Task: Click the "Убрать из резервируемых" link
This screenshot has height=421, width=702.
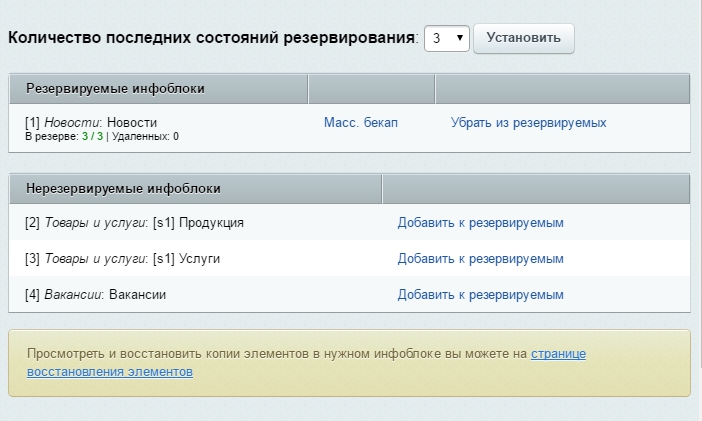Action: click(528, 123)
